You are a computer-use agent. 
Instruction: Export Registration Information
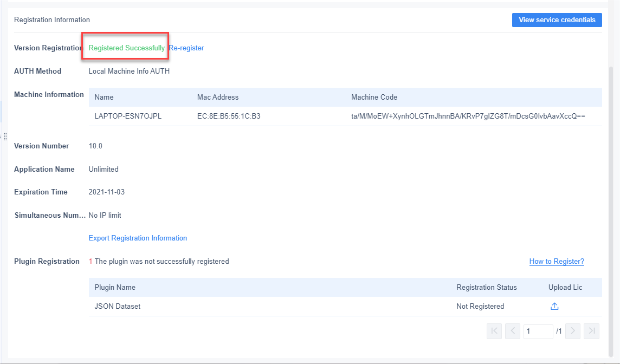(138, 238)
